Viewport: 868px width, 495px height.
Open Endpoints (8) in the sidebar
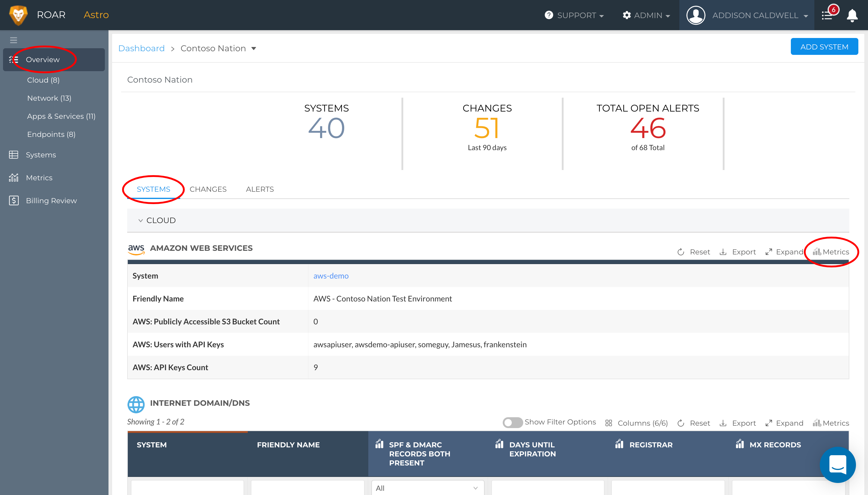coord(51,134)
